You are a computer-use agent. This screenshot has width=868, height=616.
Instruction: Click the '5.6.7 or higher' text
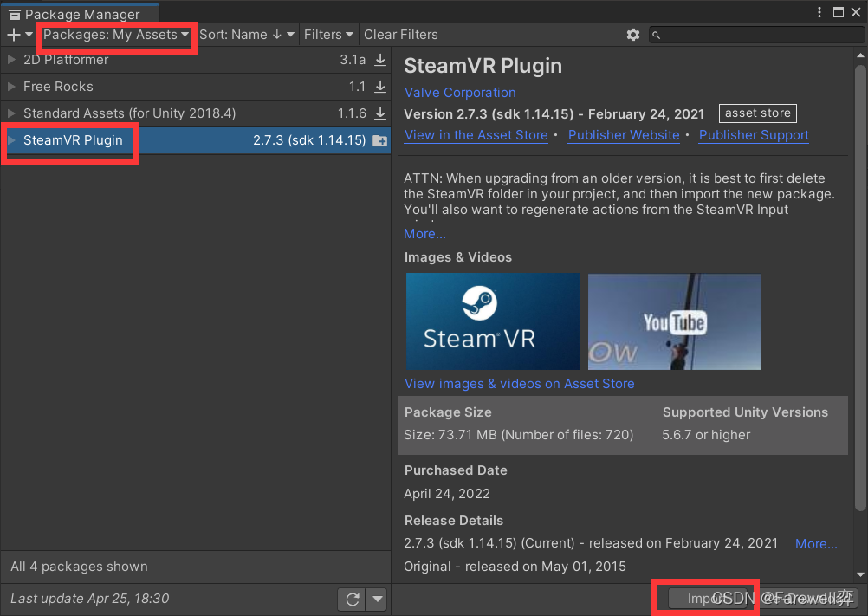(706, 434)
